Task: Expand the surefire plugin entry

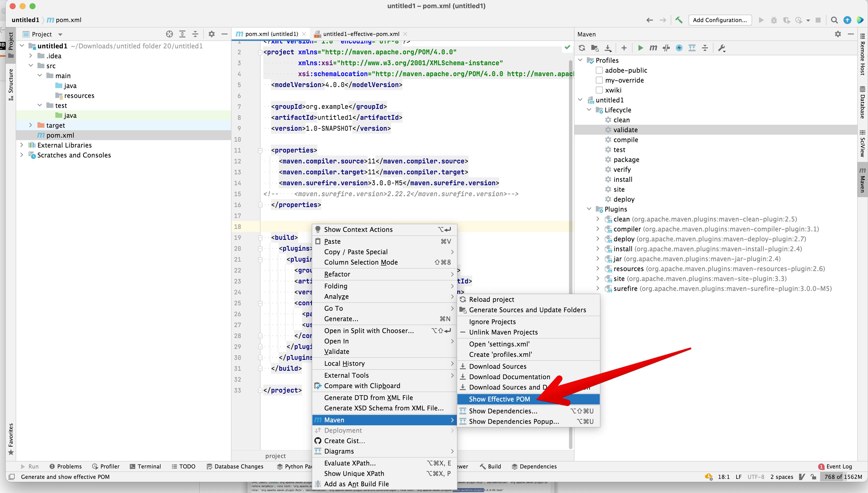Action: (598, 288)
